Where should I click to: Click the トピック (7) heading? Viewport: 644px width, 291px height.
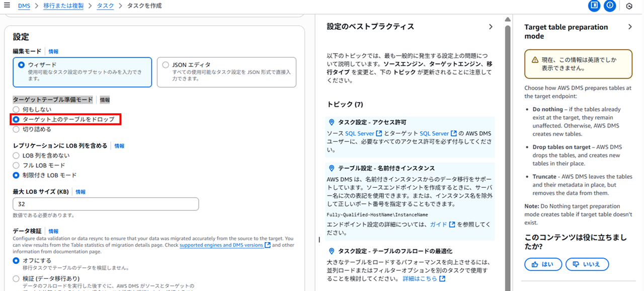[x=345, y=104]
